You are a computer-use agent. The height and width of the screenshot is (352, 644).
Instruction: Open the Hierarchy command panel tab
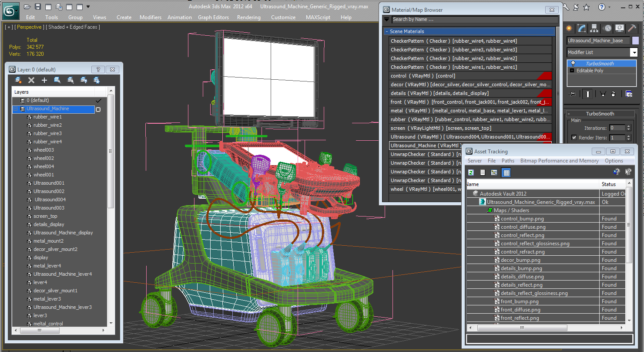click(x=594, y=28)
